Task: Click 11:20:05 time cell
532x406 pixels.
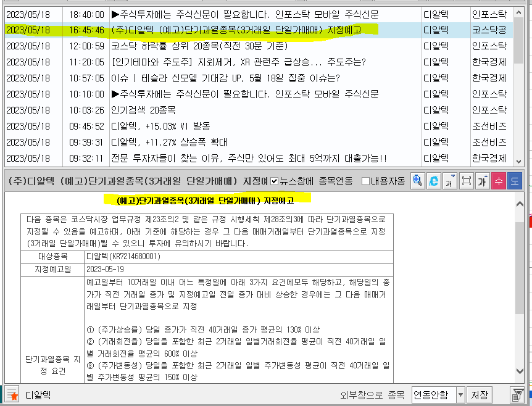Action: 86,62
